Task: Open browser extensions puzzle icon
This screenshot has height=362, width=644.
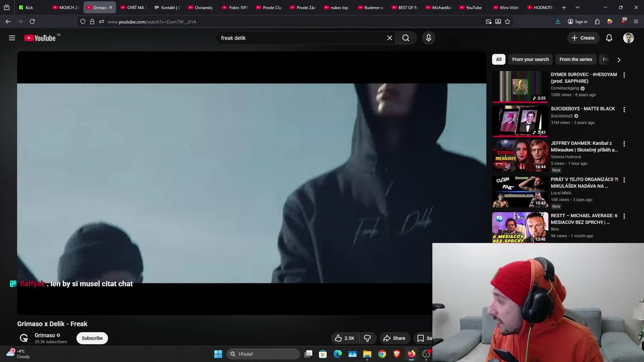Action: point(597,22)
